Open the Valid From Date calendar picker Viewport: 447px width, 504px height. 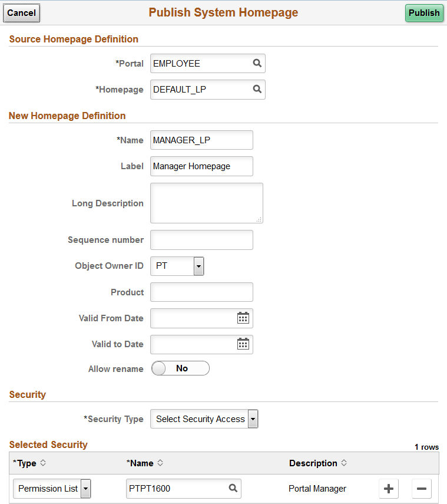coord(243,318)
